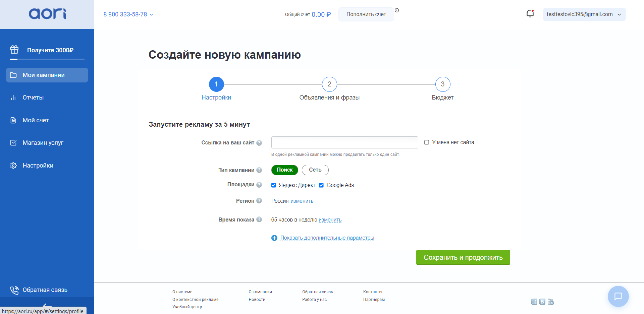
Task: Expand Показать дополнительные параметры
Action: tap(327, 238)
